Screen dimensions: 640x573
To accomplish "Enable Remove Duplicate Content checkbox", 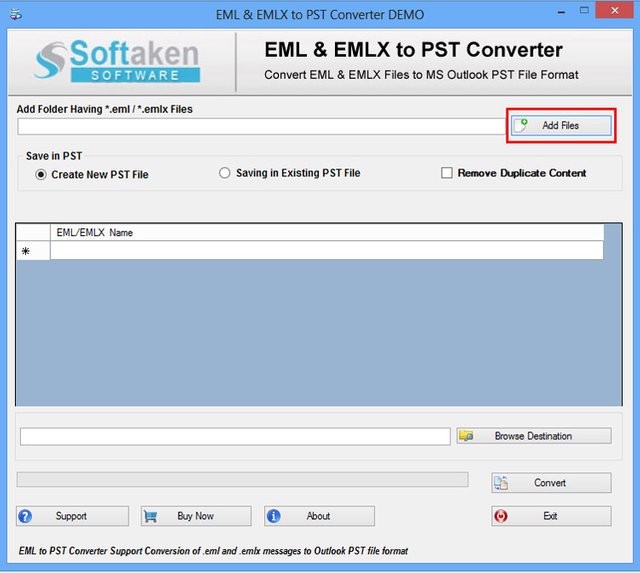I will coord(447,173).
